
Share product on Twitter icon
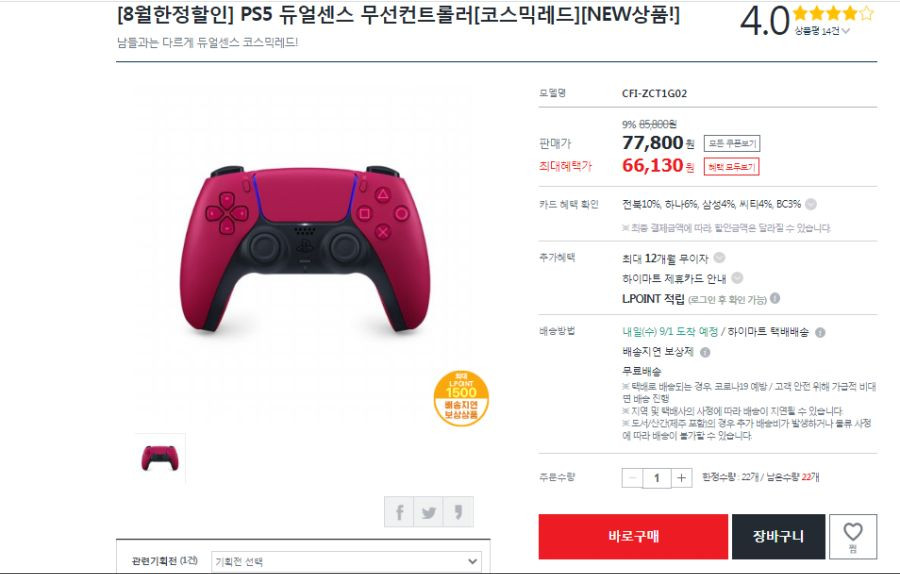coord(429,511)
